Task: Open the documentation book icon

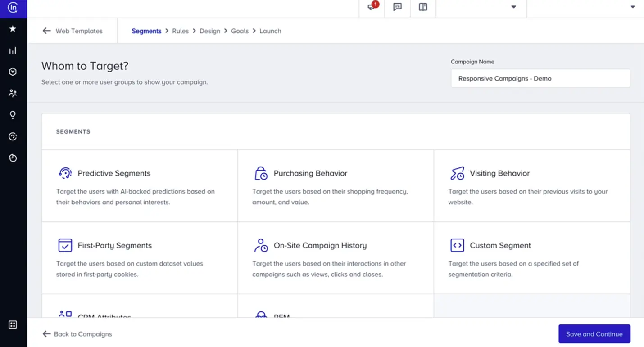Action: (422, 7)
